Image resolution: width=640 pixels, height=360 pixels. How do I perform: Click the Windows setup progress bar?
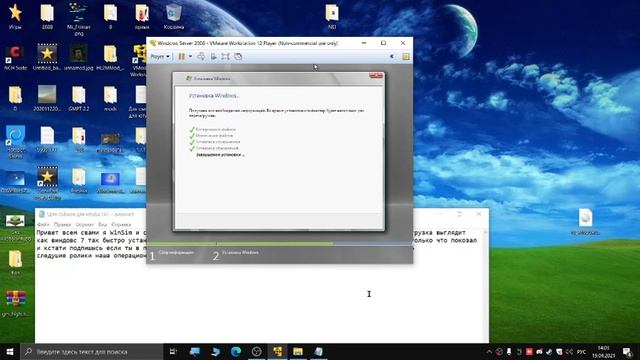(280, 244)
